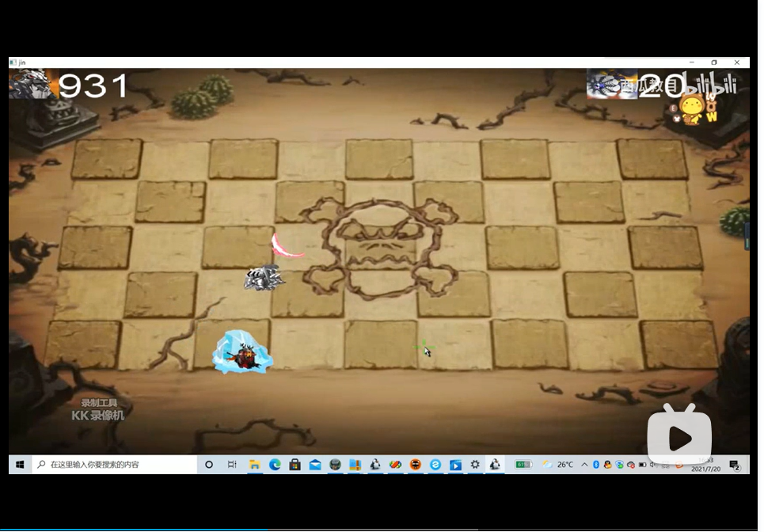Click the 931 score counter
Screen dimensions: 764x532
(93, 85)
